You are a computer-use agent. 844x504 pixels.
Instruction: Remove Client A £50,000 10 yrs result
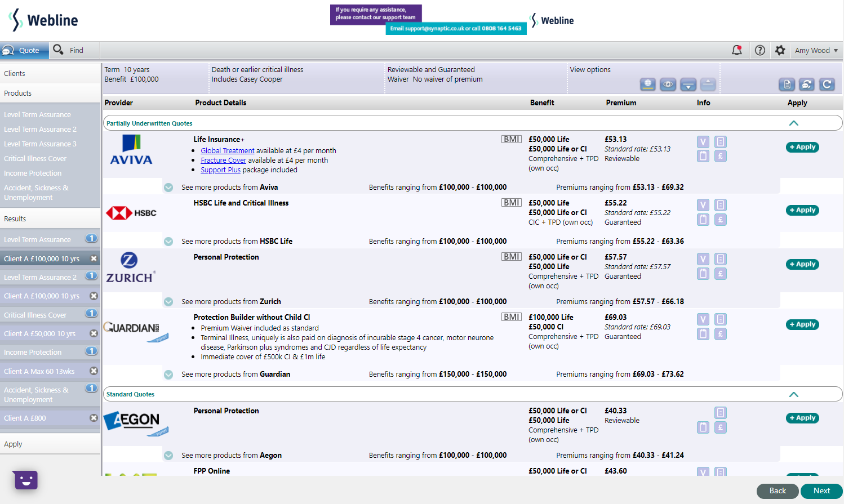pyautogui.click(x=94, y=333)
